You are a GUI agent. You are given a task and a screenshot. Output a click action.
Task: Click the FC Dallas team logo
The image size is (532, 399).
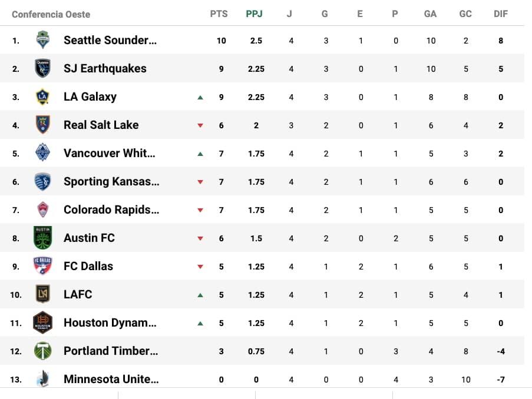coord(42,266)
